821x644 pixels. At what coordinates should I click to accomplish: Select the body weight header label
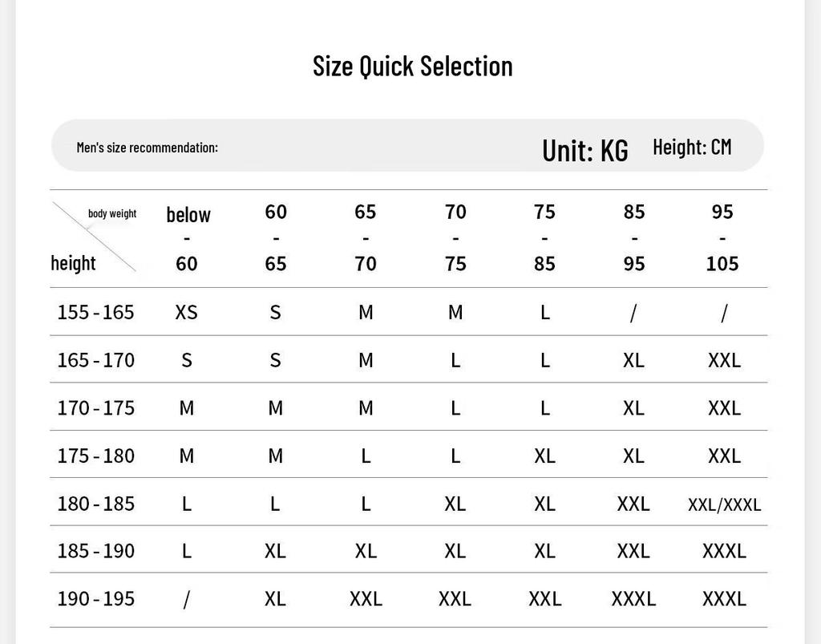(x=112, y=213)
